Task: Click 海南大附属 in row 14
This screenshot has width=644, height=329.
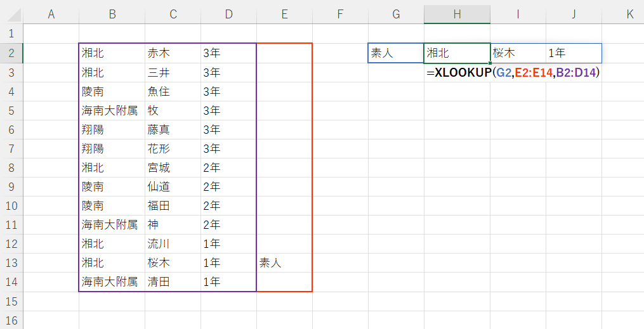Action: [x=109, y=282]
